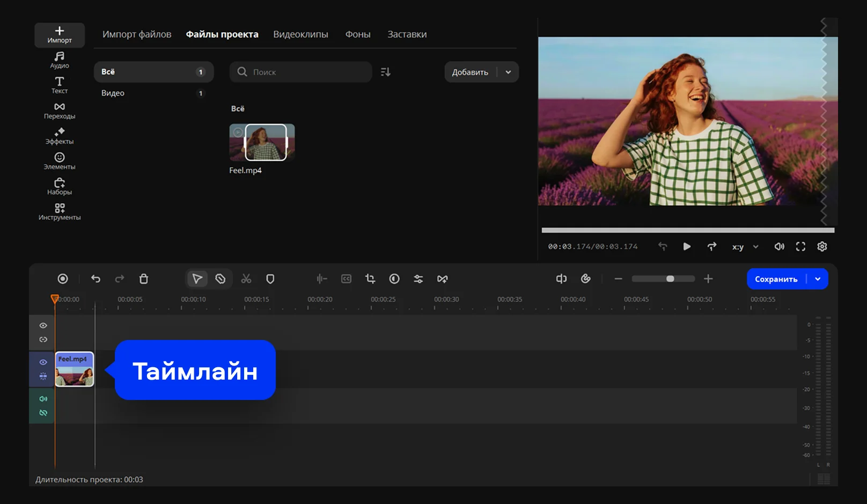Click the record button in timeline toolbar
The height and width of the screenshot is (504, 867).
coord(63,279)
